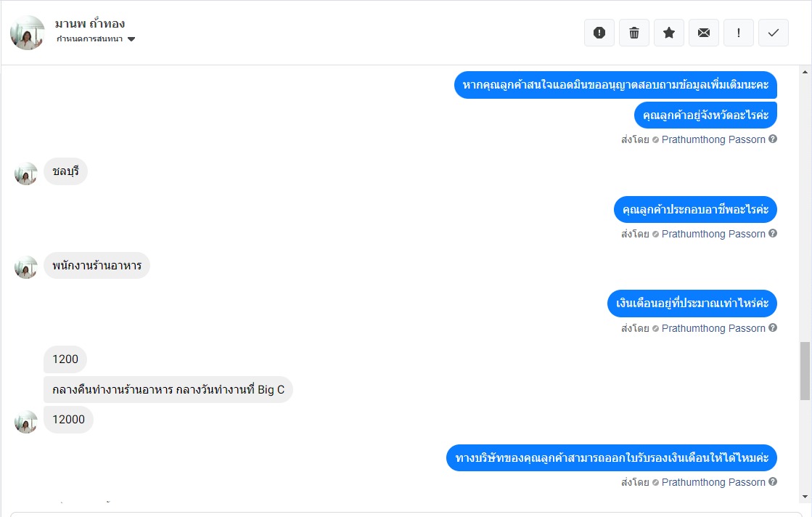Mark the conversation done with the checkmark icon

click(x=774, y=33)
